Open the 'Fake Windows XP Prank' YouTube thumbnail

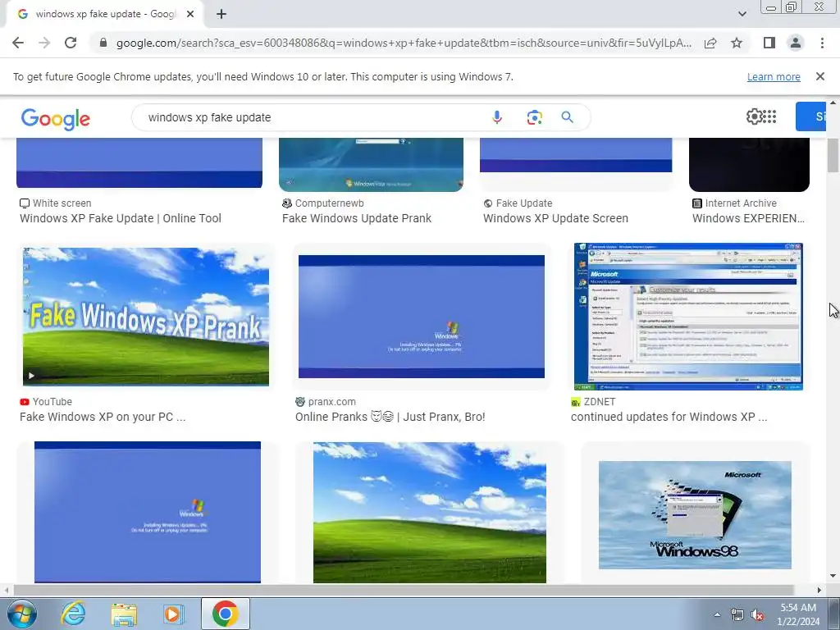(x=146, y=317)
